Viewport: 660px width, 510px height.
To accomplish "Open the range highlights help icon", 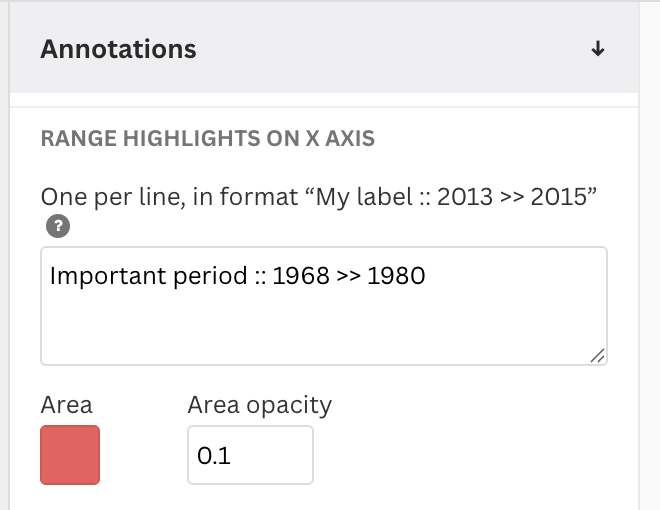I will coord(55,227).
